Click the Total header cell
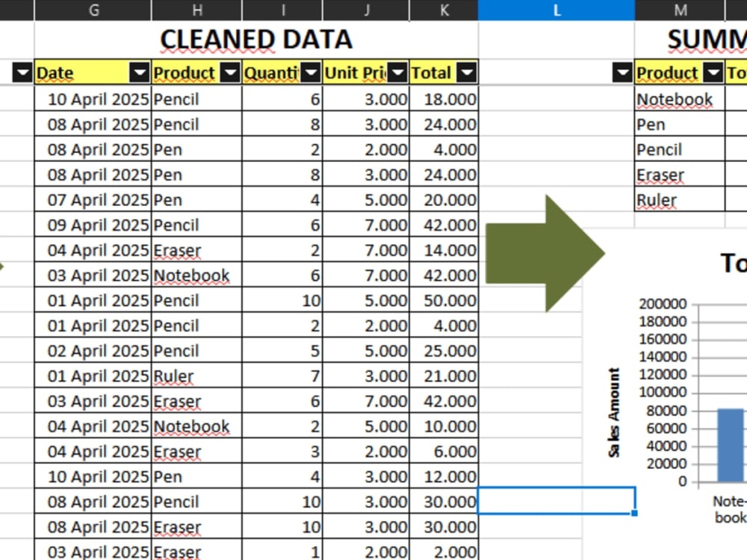 point(444,72)
